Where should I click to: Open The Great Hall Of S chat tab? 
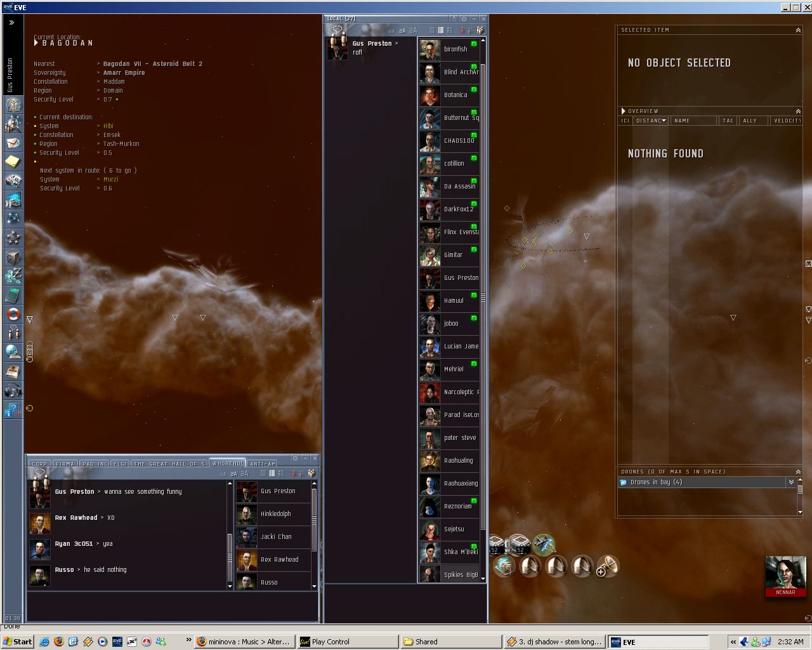click(x=169, y=463)
